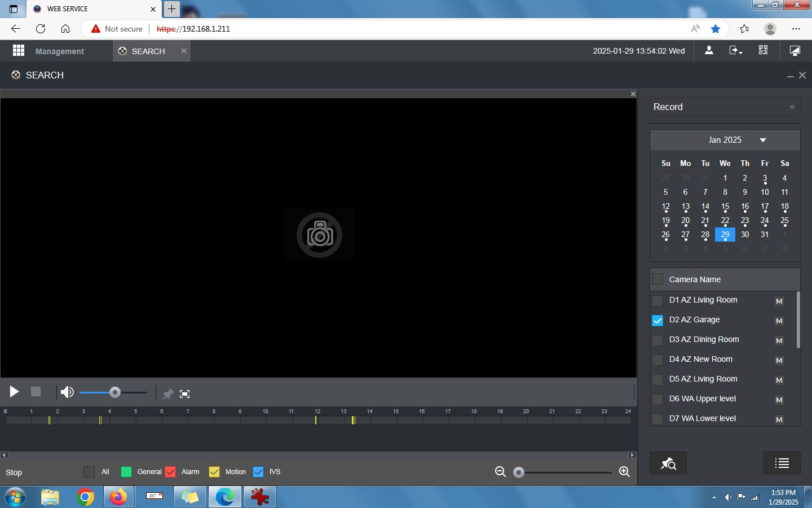The image size is (812, 508).
Task: Select the SEARCH tab
Action: tap(148, 51)
